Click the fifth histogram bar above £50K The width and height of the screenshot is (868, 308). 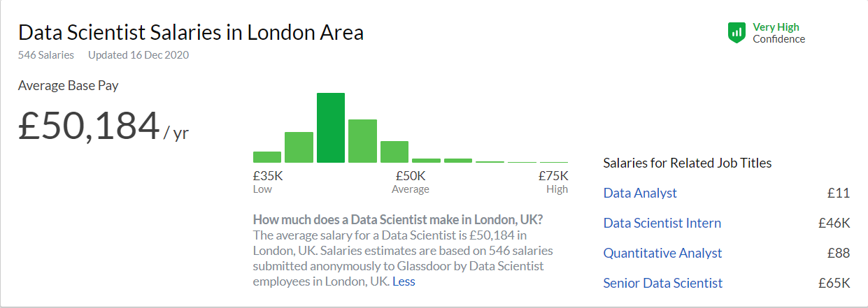[x=394, y=152]
